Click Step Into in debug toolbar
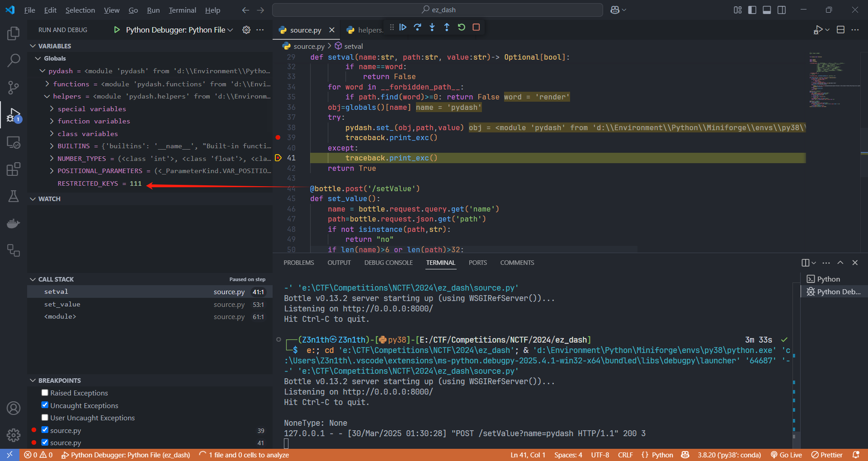 click(432, 28)
